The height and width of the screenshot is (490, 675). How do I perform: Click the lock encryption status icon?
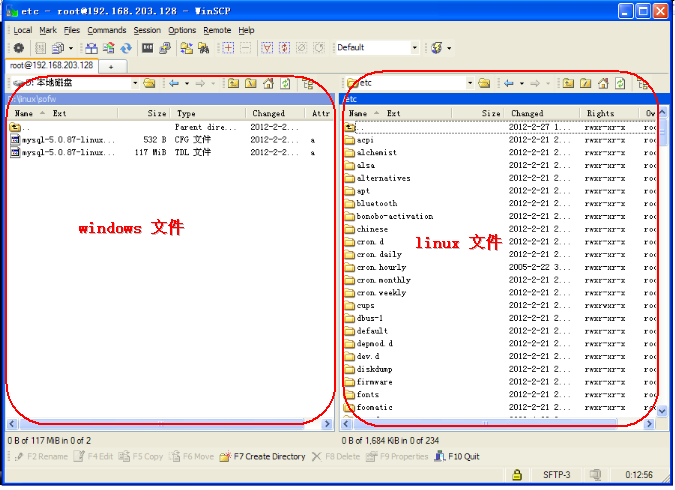pos(517,474)
